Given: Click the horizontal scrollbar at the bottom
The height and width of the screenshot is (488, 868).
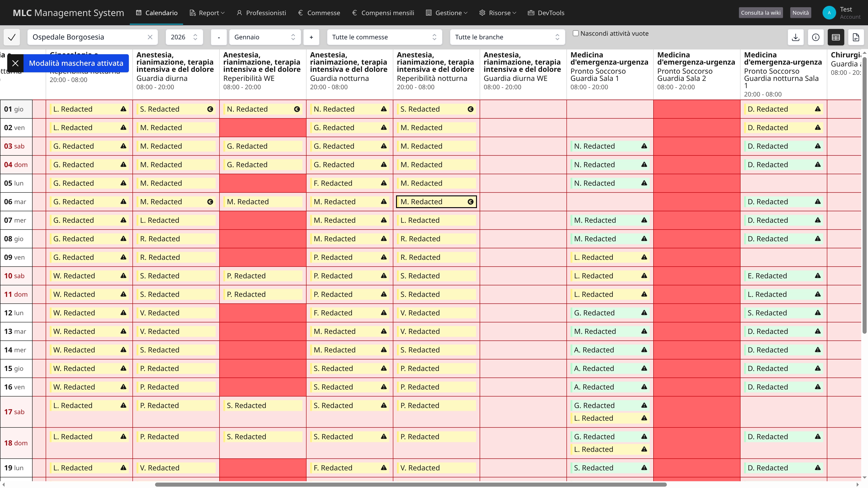Looking at the screenshot, I should (x=410, y=484).
